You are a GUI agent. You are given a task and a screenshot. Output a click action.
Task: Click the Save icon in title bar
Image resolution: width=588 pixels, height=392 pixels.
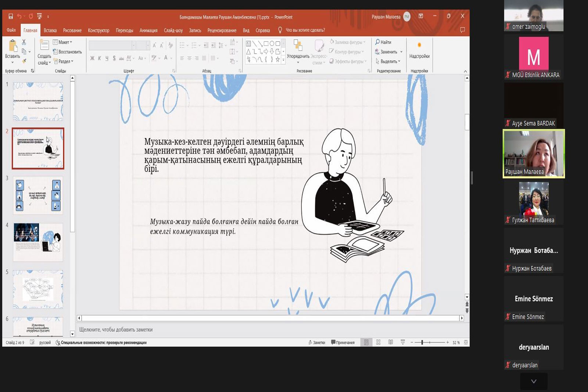[11, 17]
